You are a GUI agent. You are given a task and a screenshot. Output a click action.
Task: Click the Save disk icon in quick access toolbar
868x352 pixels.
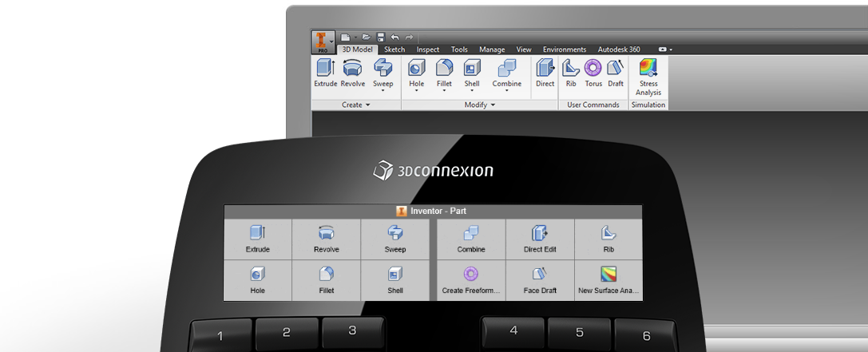pyautogui.click(x=380, y=37)
